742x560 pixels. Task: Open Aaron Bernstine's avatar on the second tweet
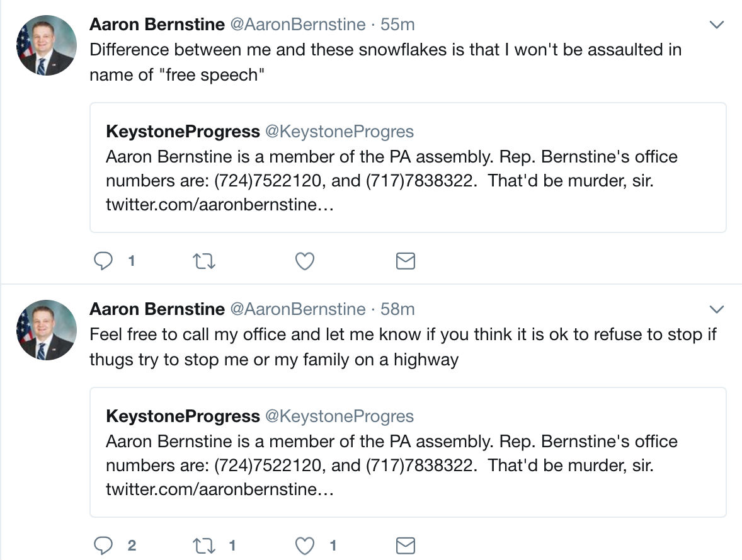click(x=47, y=330)
